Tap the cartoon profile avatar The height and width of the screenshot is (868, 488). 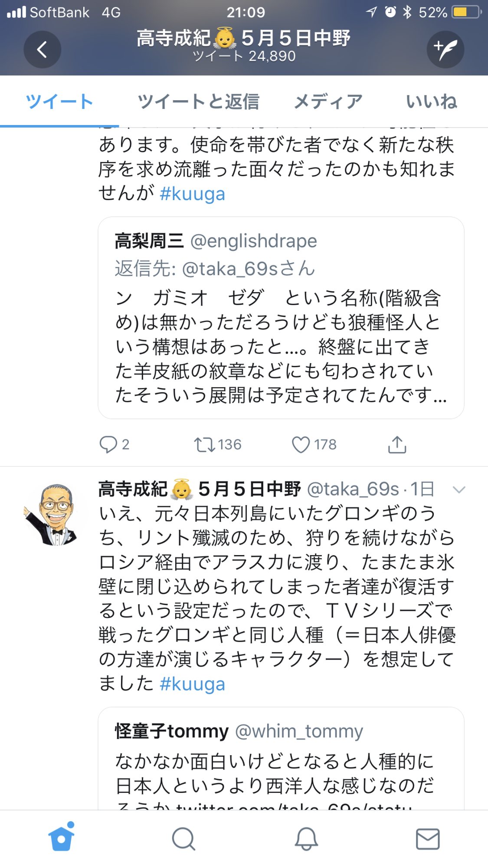[x=52, y=514]
